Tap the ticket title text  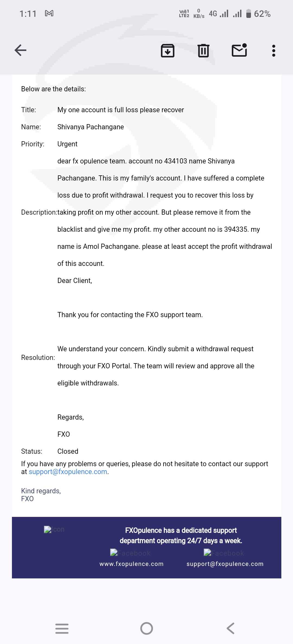[120, 110]
